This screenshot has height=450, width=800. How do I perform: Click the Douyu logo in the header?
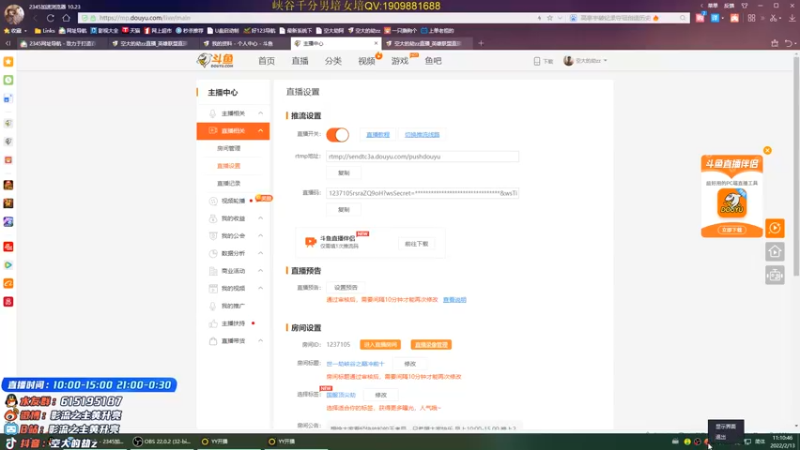click(215, 61)
